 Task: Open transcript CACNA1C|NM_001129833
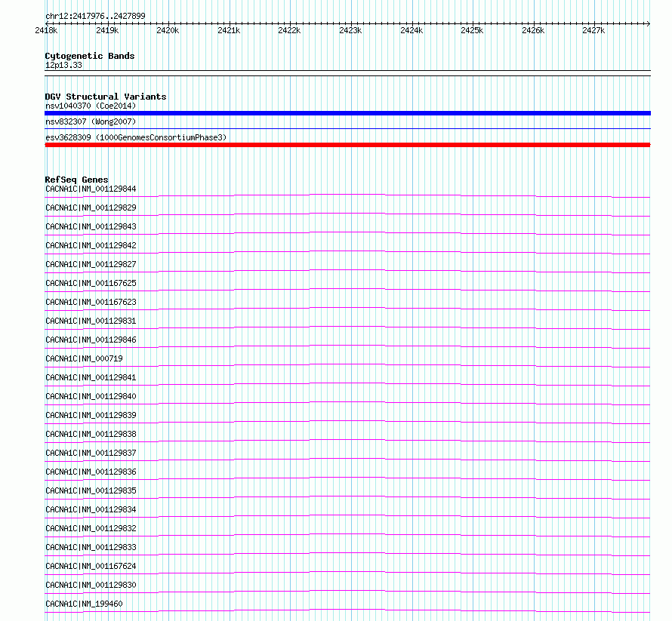coord(91,547)
